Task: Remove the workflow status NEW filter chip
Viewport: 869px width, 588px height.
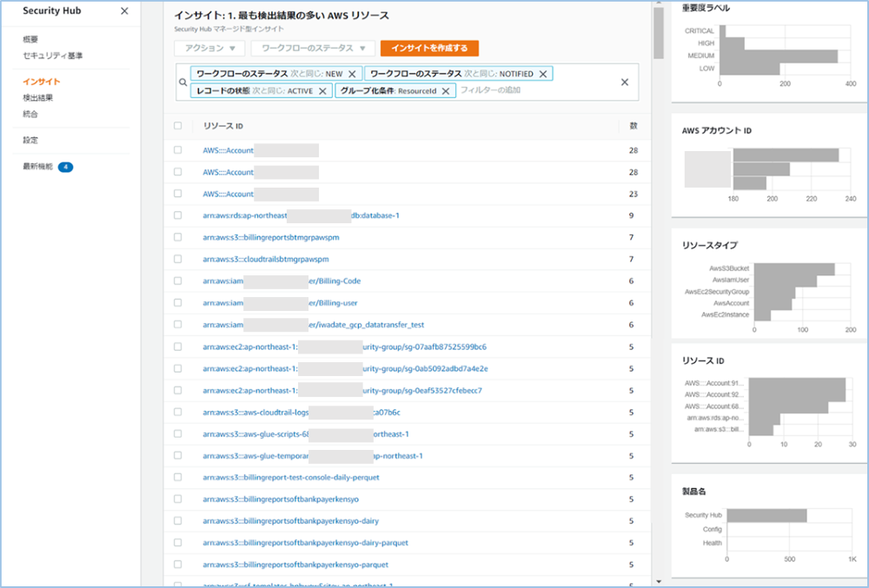Action: tap(352, 74)
